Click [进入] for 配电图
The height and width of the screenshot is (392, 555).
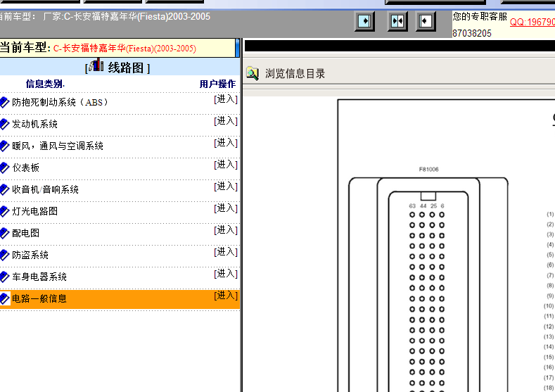coord(226,230)
